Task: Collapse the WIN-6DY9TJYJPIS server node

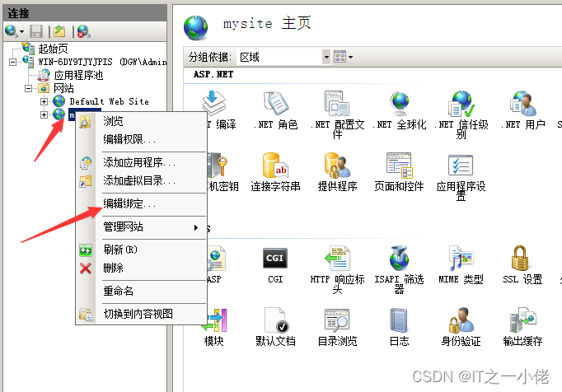Action: [x=12, y=62]
